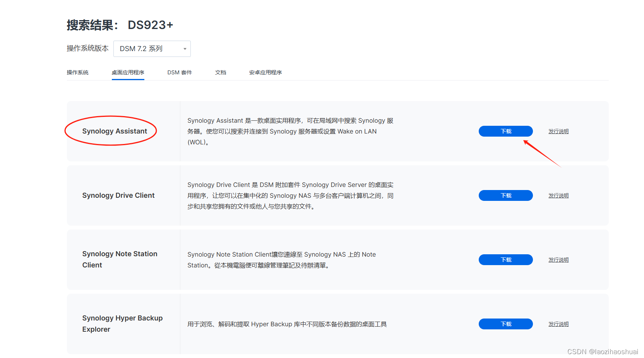Open 发行说明 for Synology Drive Client
The image size is (644, 358).
coord(558,195)
